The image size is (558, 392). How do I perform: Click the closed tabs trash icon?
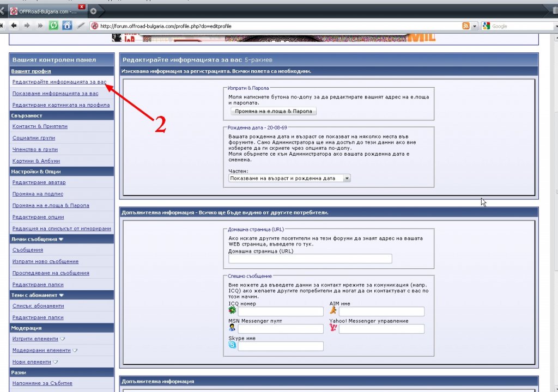pos(555,11)
